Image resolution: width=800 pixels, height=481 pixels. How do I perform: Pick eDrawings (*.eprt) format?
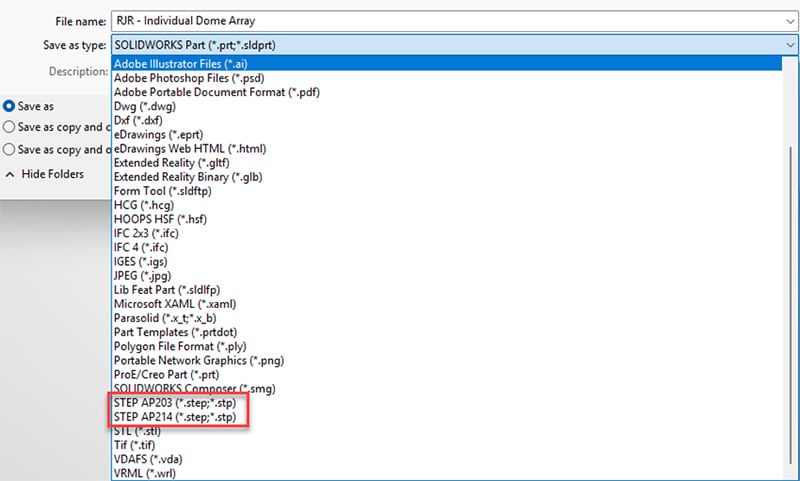click(446, 135)
